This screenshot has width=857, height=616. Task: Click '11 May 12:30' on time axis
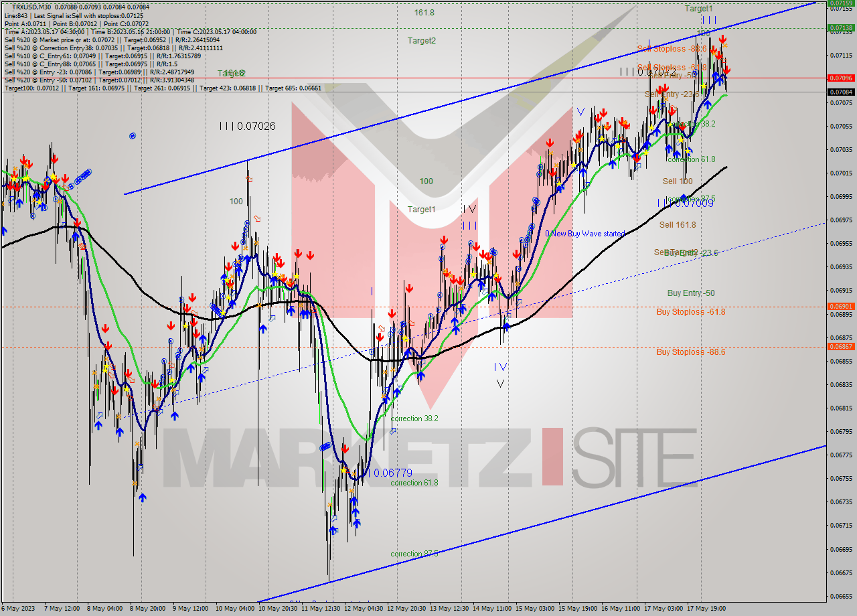click(321, 609)
